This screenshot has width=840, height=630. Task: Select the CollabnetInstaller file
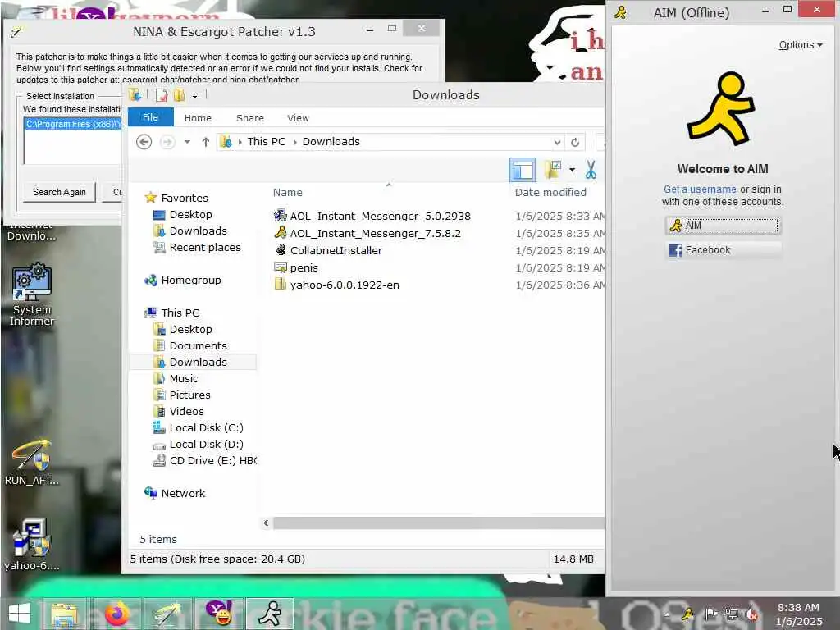click(328, 250)
